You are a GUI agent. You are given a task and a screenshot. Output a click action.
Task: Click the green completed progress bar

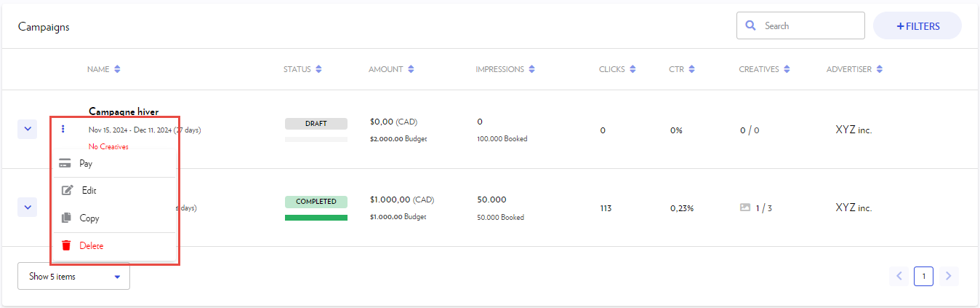point(316,218)
